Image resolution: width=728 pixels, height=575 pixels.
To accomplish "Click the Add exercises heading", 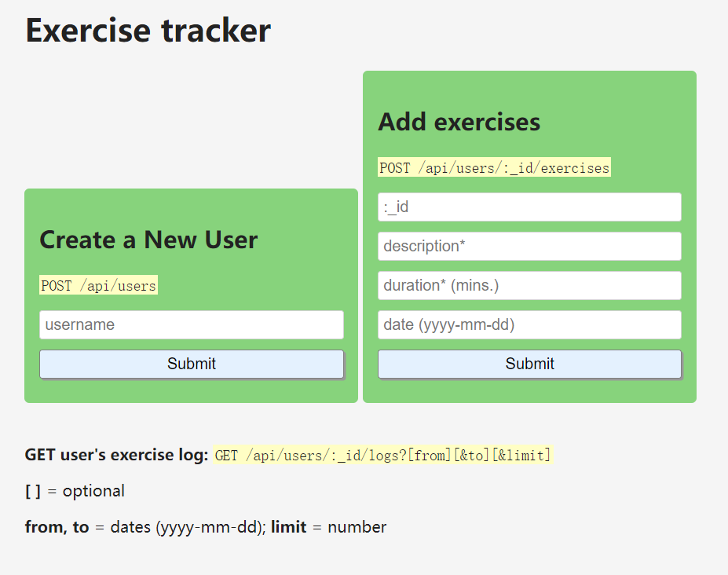I will click(x=459, y=122).
